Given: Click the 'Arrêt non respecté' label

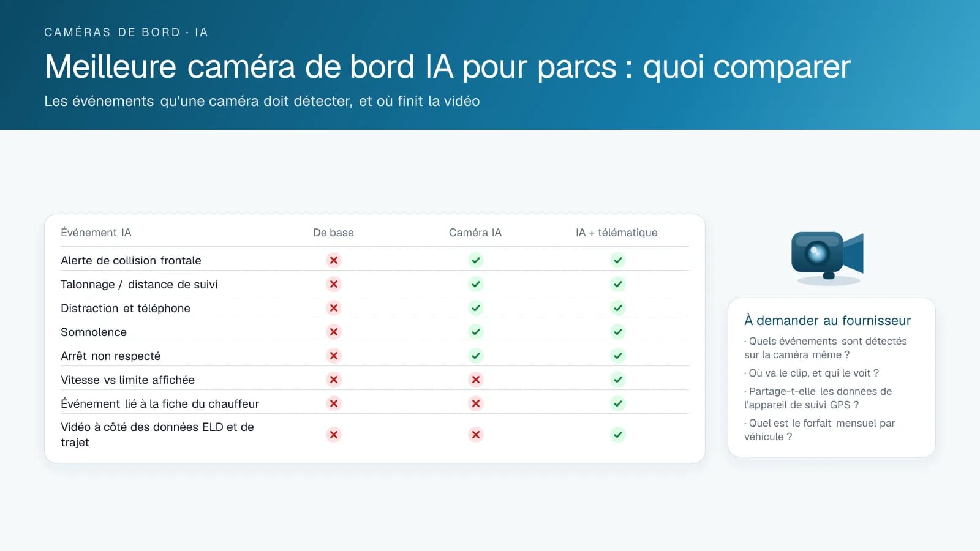Looking at the screenshot, I should (x=111, y=356).
